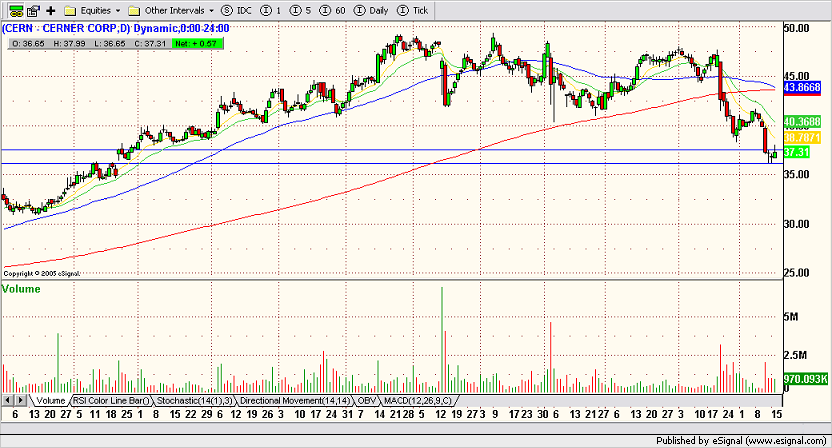Click the 37.31 last price label
The image size is (832, 448).
796,152
